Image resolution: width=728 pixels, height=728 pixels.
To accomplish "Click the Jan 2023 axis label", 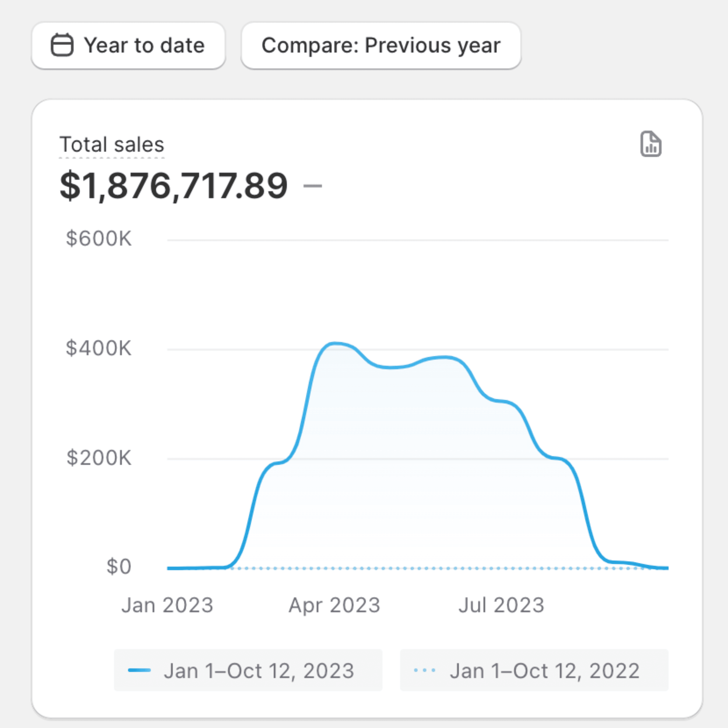I will pyautogui.click(x=167, y=605).
